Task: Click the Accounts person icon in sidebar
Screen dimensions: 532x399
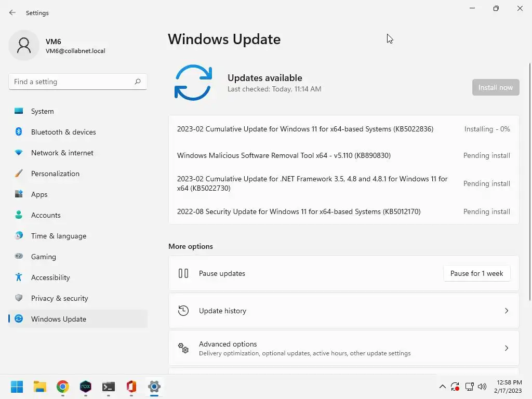Action: (19, 215)
